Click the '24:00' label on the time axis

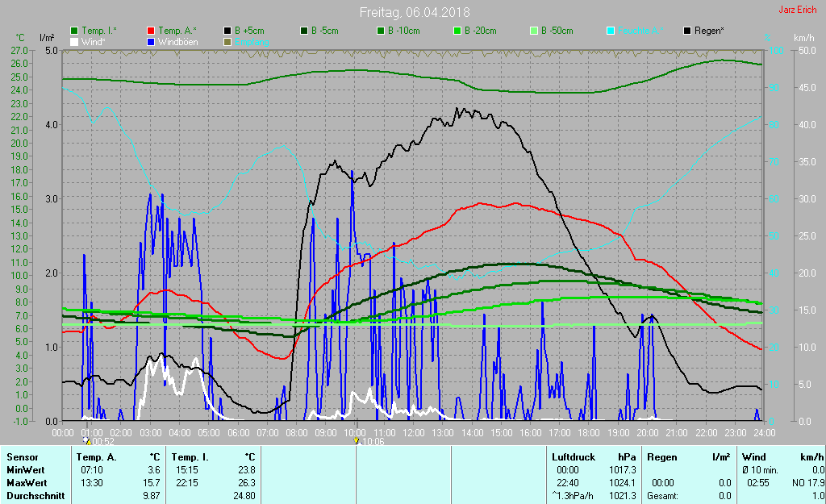click(765, 433)
